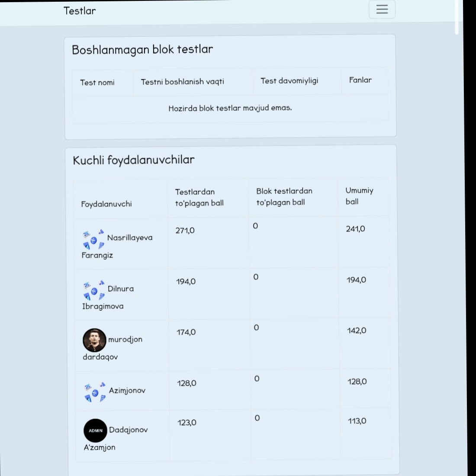Click the Testlardan to'plagan ball header
The height and width of the screenshot is (476, 476).
tap(199, 197)
